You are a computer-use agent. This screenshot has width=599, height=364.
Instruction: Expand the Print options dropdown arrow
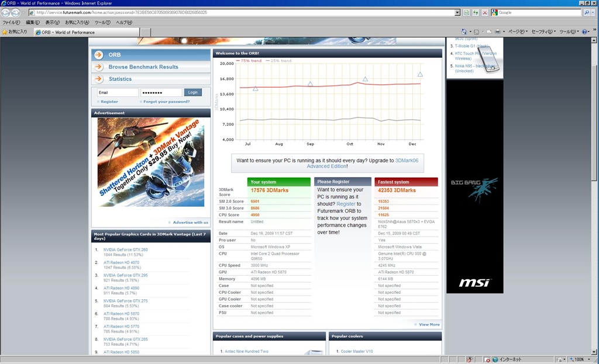pos(504,32)
